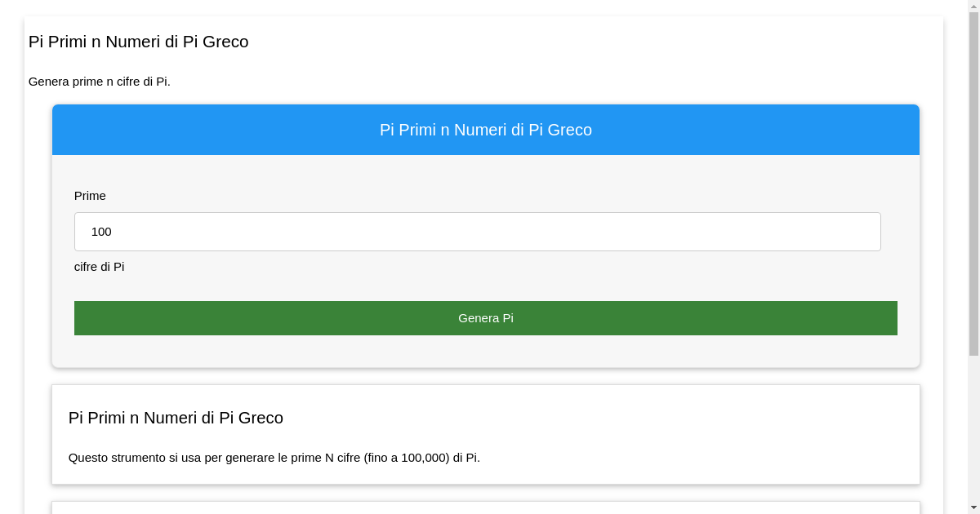The width and height of the screenshot is (980, 514).
Task: Click scrollbar up arrow
Action: (973, 7)
